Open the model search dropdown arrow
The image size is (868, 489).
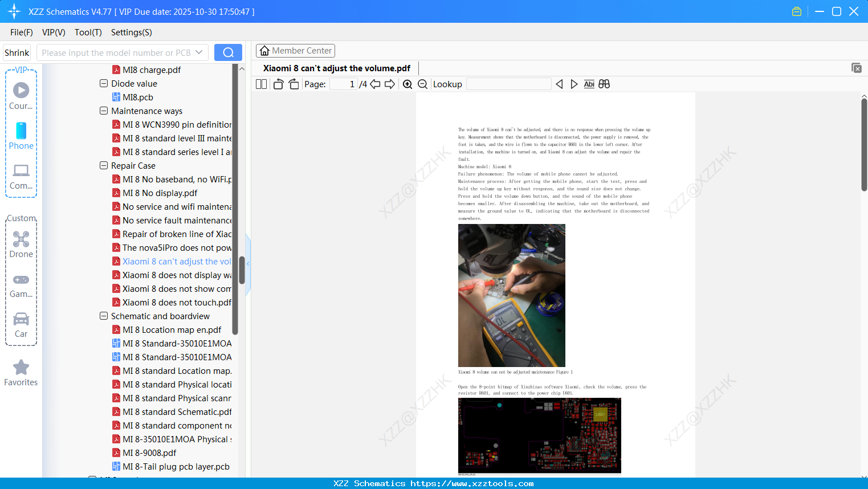click(x=199, y=52)
